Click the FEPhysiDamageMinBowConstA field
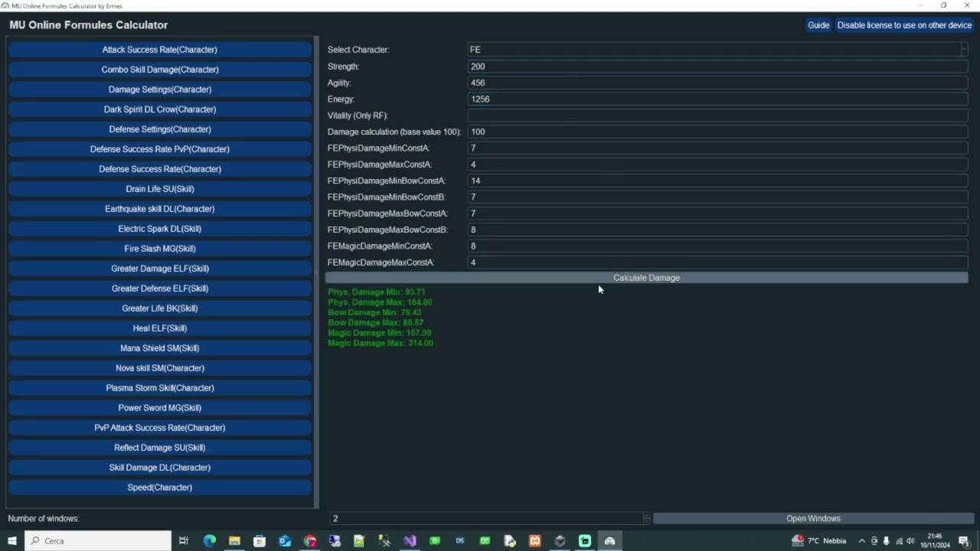This screenshot has width=980, height=551. [x=717, y=181]
